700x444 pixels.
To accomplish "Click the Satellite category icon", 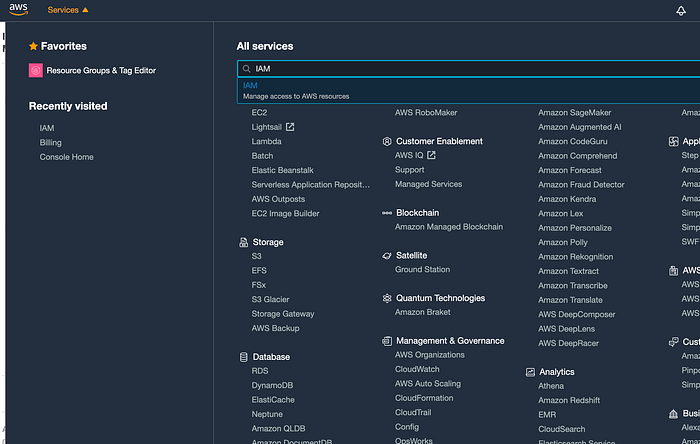I will [x=387, y=256].
